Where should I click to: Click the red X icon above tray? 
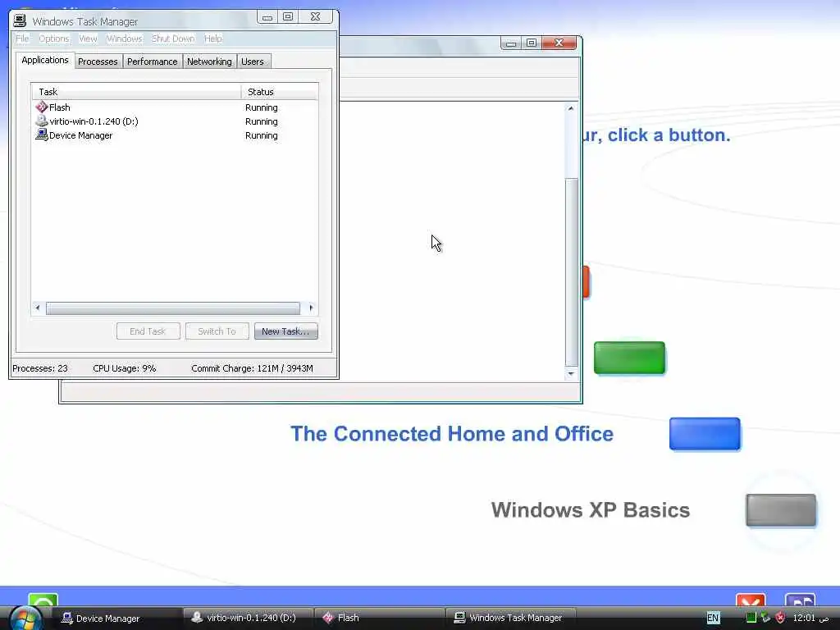[x=751, y=601]
